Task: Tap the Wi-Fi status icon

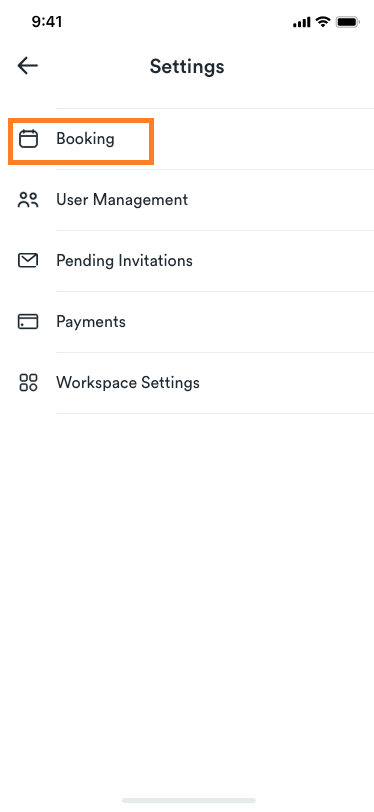Action: coord(323,22)
